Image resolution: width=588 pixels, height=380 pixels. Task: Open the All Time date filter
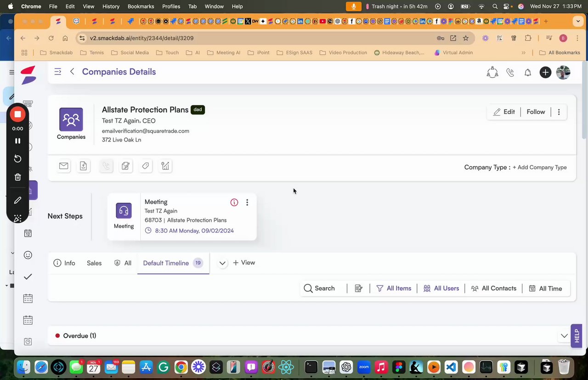pos(545,288)
